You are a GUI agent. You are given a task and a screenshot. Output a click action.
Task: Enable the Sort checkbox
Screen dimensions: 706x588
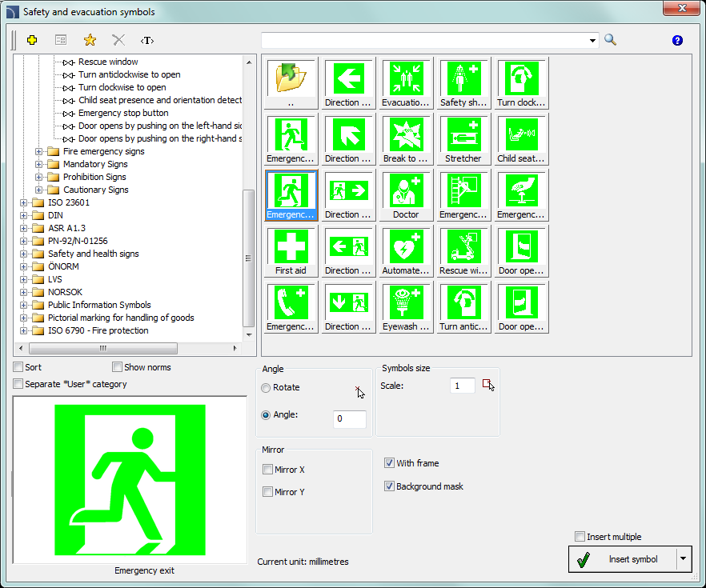[18, 367]
